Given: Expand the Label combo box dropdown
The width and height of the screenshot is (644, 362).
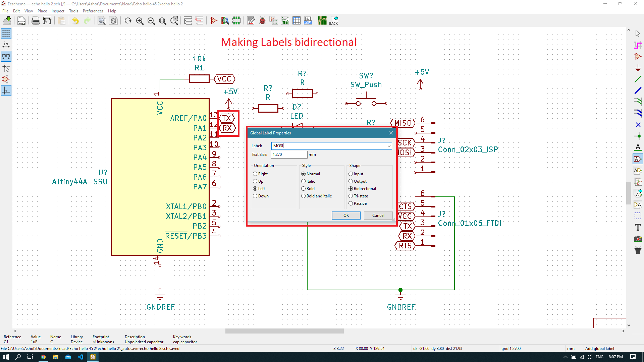Looking at the screenshot, I should (x=389, y=146).
